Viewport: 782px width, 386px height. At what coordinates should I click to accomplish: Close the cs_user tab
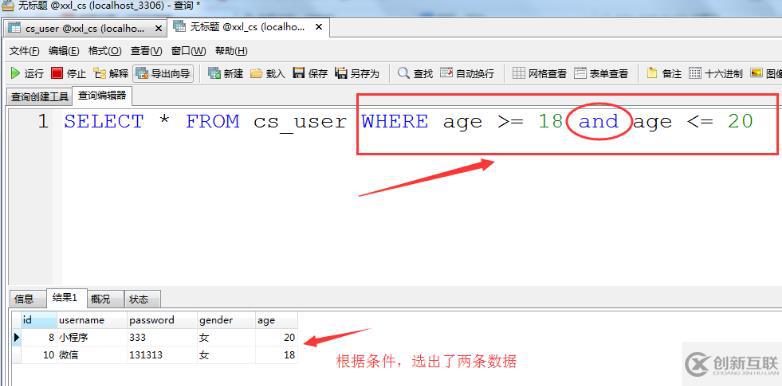tap(158, 28)
